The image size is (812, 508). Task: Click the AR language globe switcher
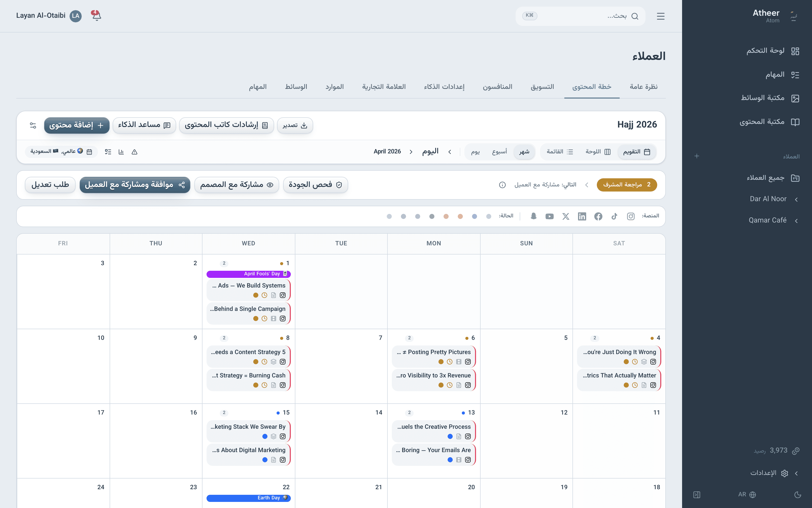747,495
